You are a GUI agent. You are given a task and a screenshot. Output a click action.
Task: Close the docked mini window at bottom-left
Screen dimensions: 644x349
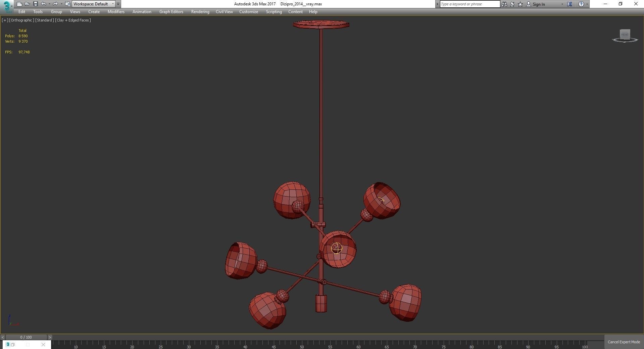[x=43, y=345]
